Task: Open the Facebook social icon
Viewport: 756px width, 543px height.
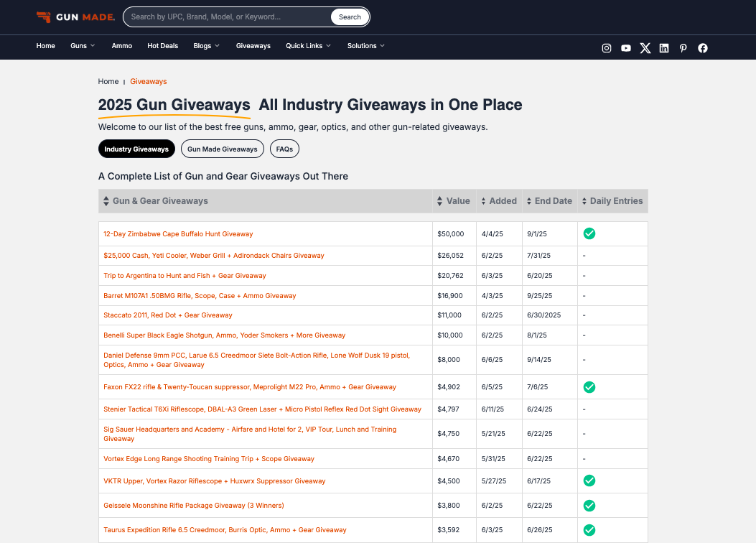Action: click(703, 48)
